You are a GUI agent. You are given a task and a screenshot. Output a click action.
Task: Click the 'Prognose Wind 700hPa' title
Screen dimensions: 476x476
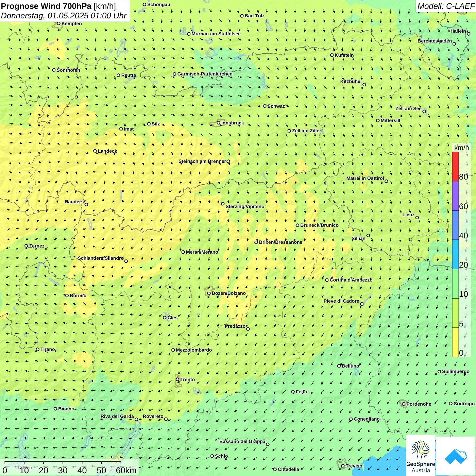point(46,6)
